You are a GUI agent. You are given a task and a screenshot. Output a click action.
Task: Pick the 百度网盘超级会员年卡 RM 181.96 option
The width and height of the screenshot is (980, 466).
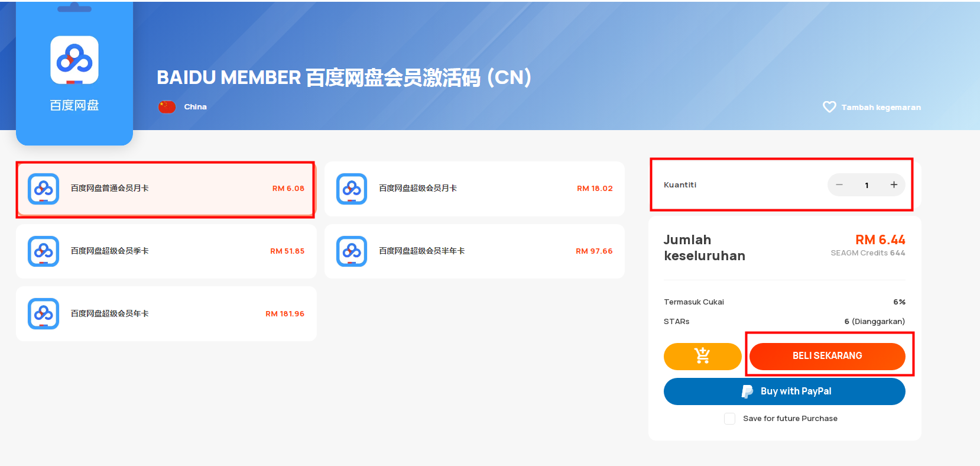[166, 313]
